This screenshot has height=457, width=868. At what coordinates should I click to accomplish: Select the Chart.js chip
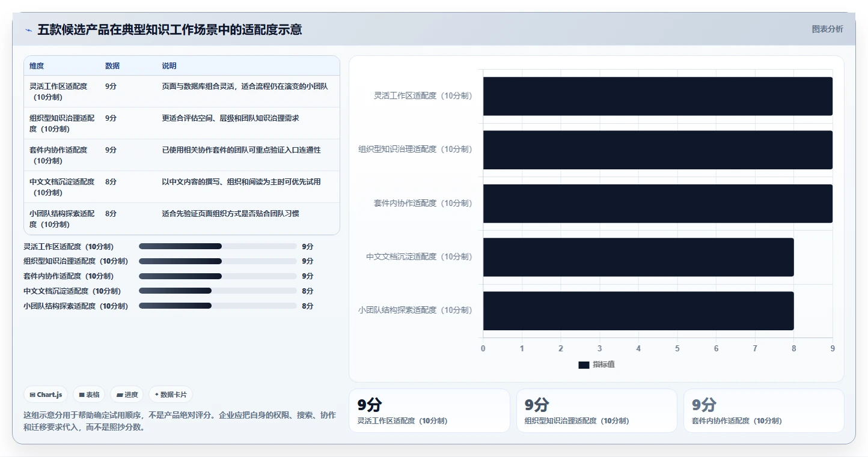(46, 395)
